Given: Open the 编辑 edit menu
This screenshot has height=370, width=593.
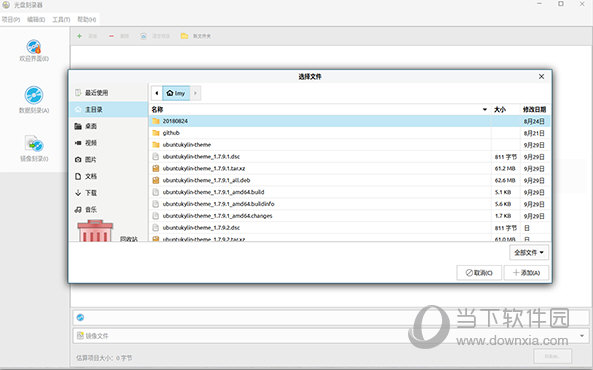Looking at the screenshot, I should [36, 19].
